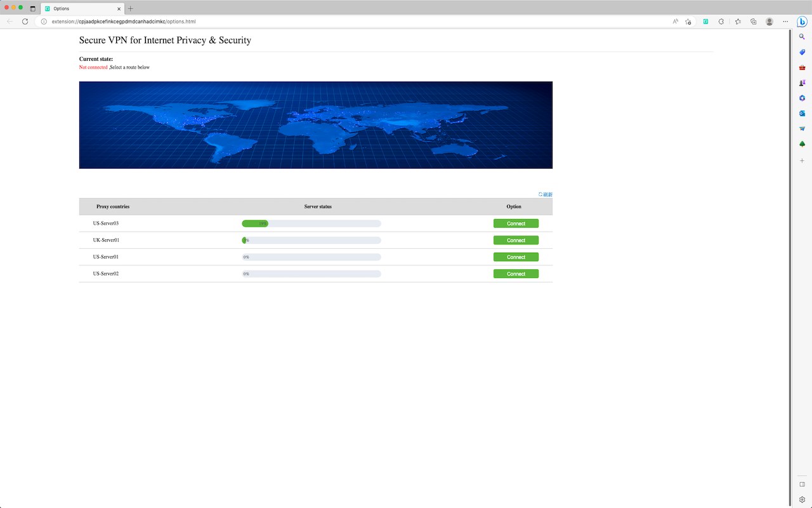Open sidebar settings gear icon
The width and height of the screenshot is (812, 508).
click(x=802, y=499)
